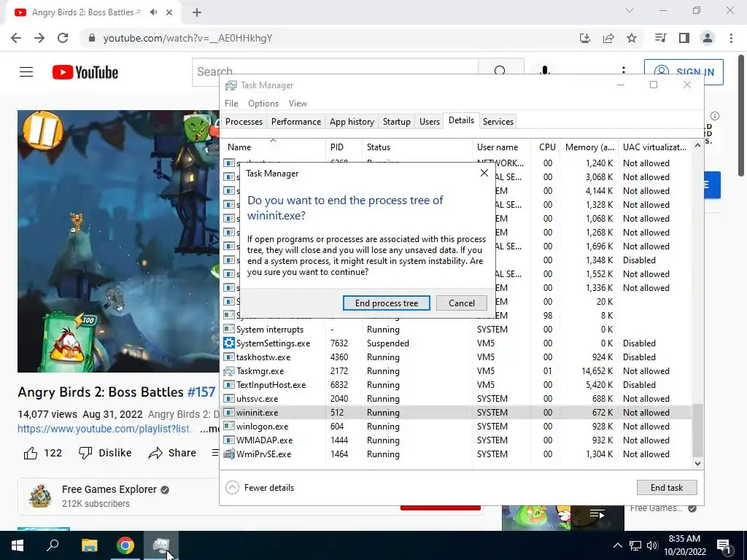The image size is (747, 560).
Task: Toggle Chrome side panel
Action: pos(684,38)
